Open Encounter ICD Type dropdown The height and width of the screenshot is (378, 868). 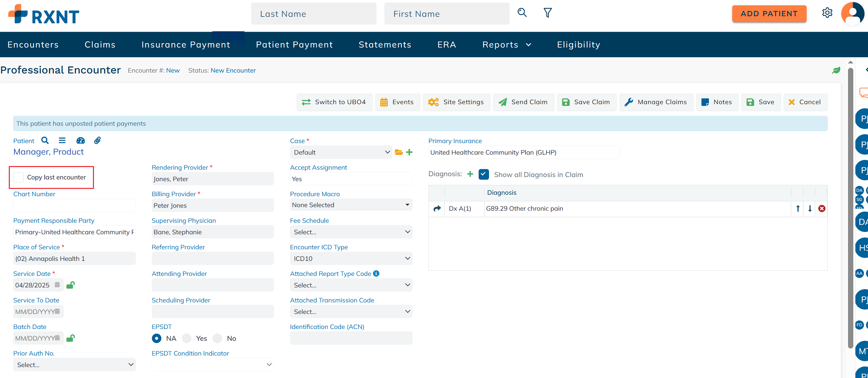pyautogui.click(x=351, y=259)
